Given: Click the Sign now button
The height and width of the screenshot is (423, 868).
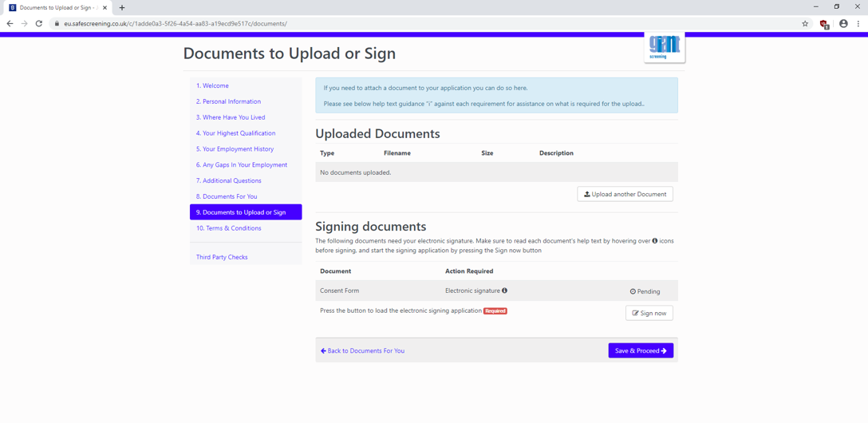Looking at the screenshot, I should point(649,313).
